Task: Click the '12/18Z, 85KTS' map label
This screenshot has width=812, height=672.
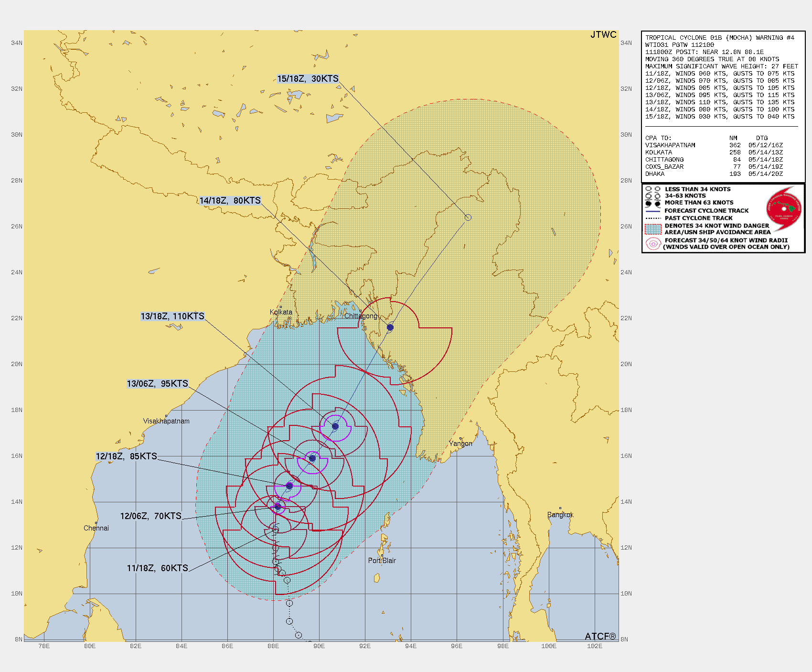Action: [127, 456]
